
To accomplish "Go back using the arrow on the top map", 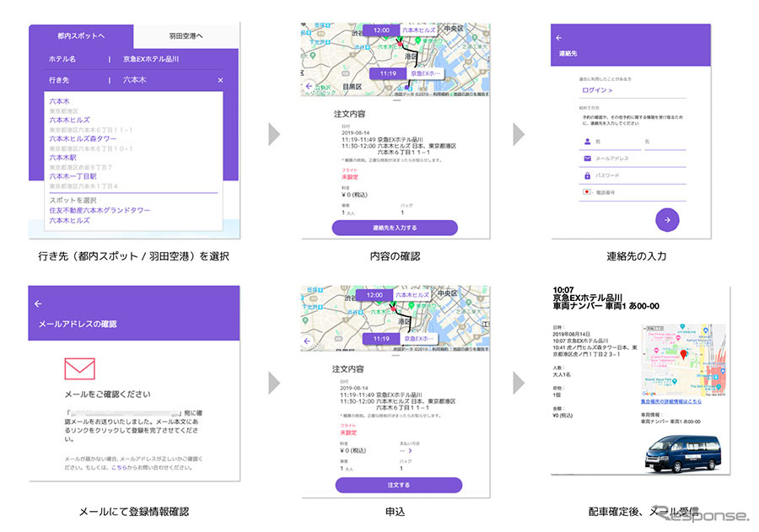I will click(309, 86).
